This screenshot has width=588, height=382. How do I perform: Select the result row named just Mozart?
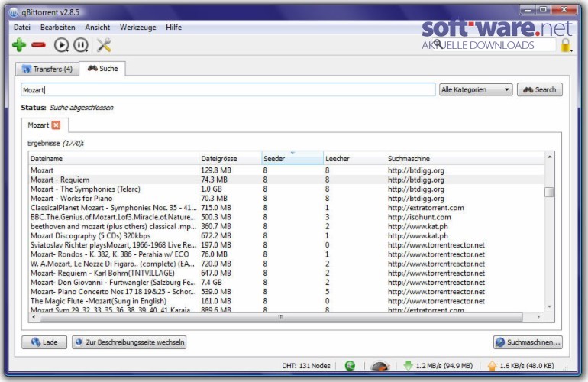(x=286, y=170)
